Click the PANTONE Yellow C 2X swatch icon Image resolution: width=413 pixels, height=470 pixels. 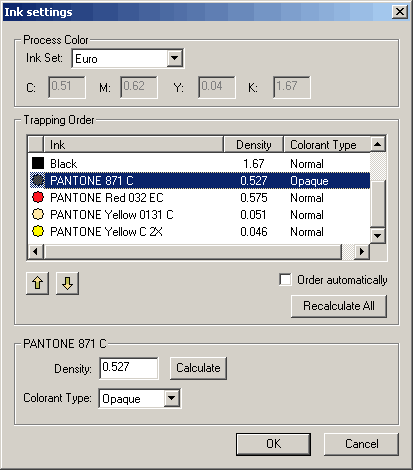tap(38, 231)
